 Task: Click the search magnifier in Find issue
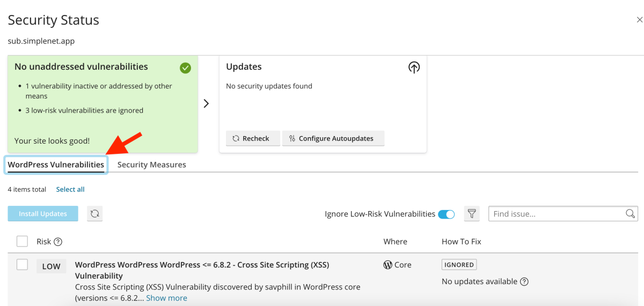(630, 214)
